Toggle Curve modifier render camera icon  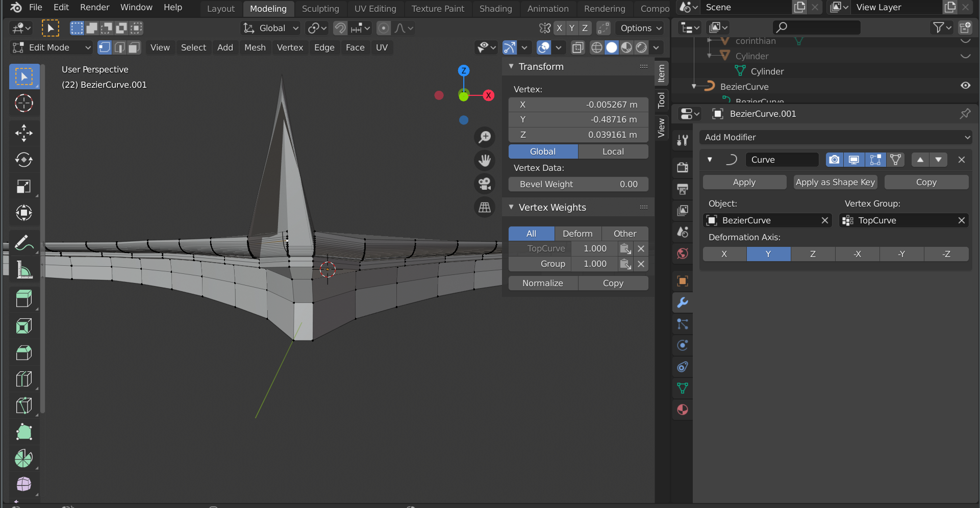click(x=834, y=160)
